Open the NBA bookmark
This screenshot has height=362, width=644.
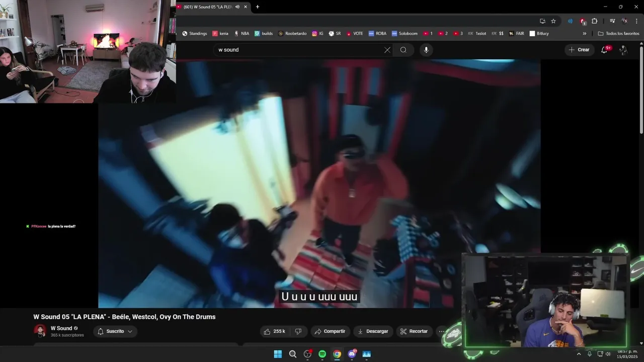point(242,34)
